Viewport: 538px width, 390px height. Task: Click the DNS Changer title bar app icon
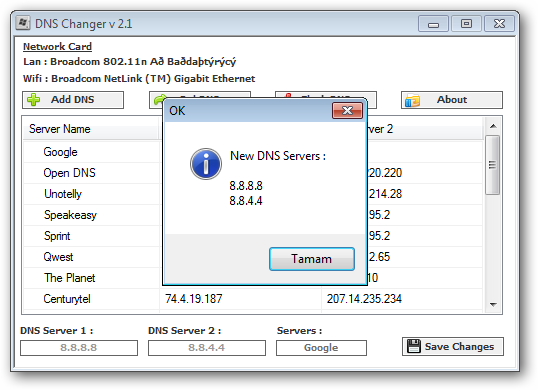coord(23,23)
